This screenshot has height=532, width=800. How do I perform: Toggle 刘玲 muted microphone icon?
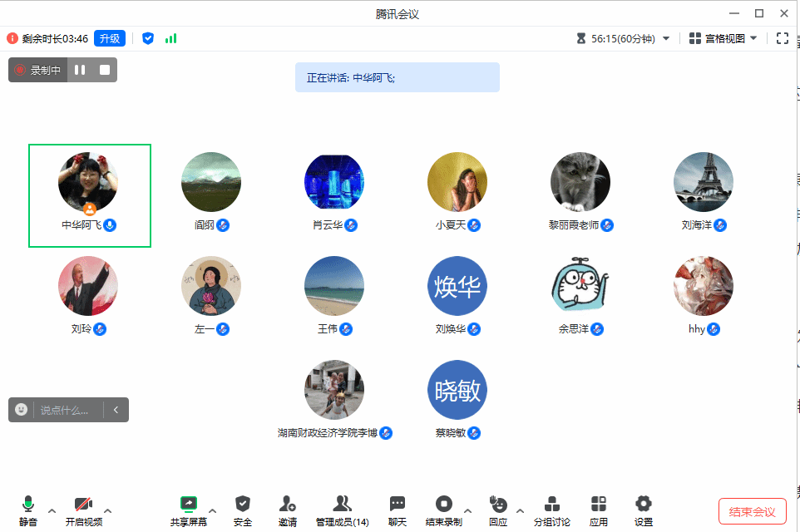click(100, 329)
